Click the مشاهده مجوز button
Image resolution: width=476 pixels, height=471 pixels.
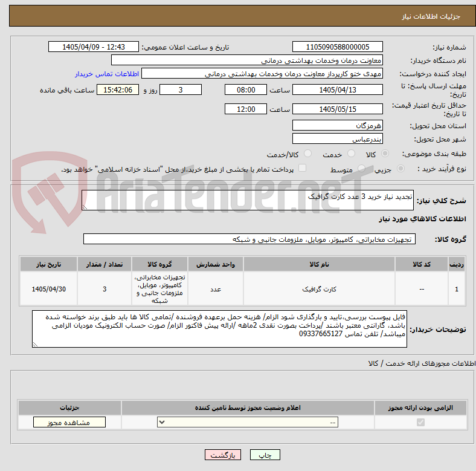(69, 422)
